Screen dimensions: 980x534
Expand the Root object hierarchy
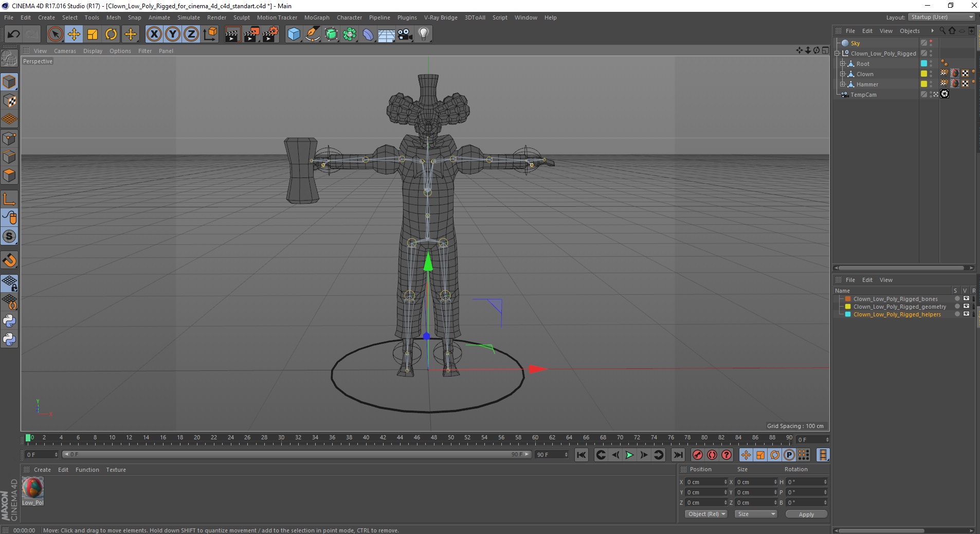843,64
